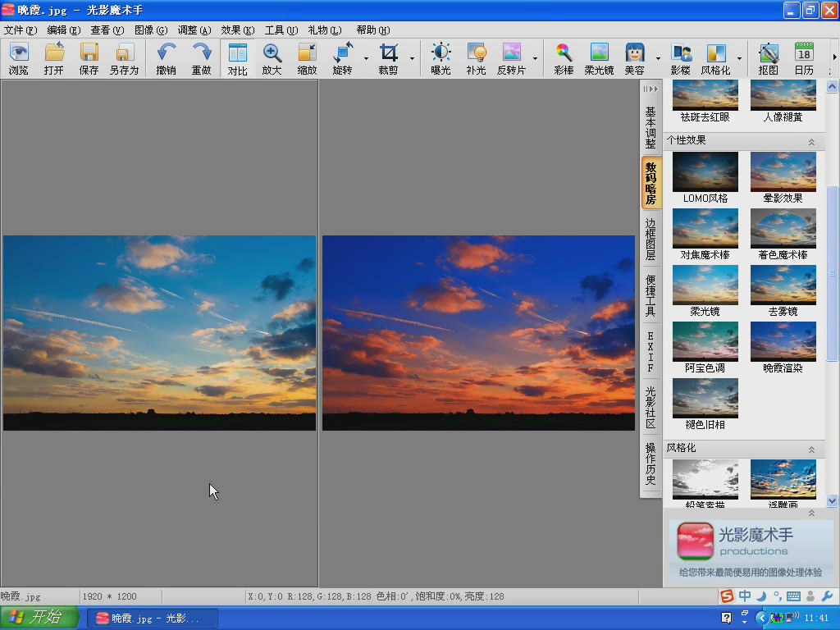Viewport: 840px width, 630px height.
Task: Collapse the 风格化 effects section
Action: point(811,450)
